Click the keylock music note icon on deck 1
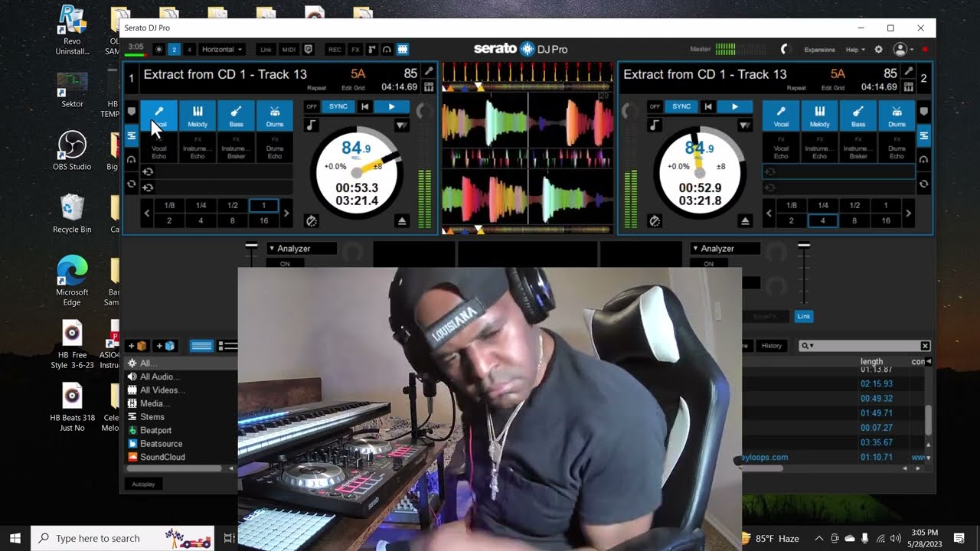Image resolution: width=980 pixels, height=551 pixels. tap(311, 125)
